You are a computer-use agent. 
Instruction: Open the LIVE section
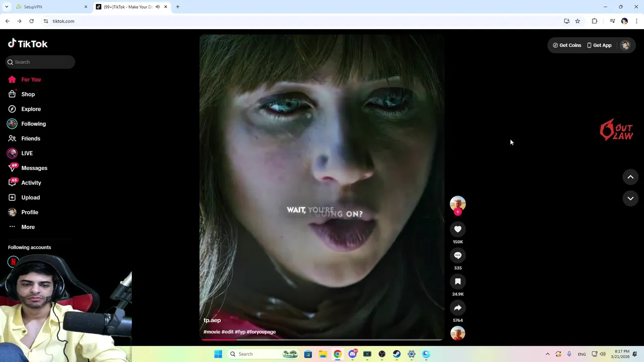coord(20,153)
